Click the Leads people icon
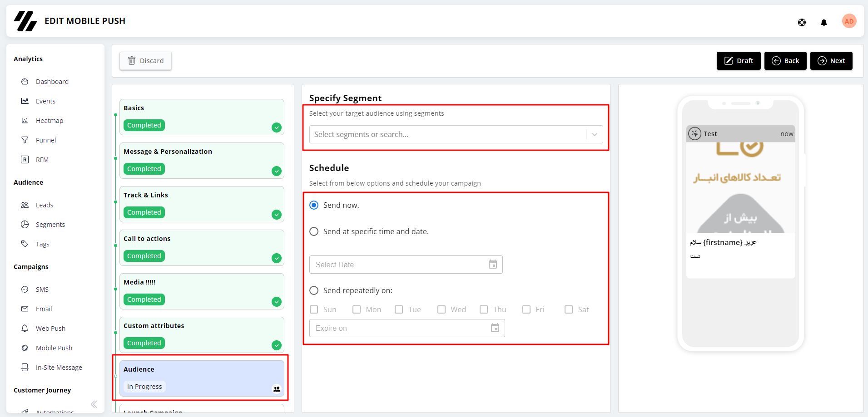The width and height of the screenshot is (868, 417). click(x=25, y=205)
